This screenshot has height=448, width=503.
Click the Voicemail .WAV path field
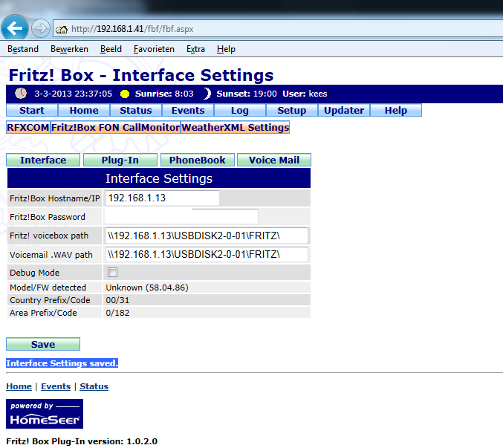point(207,254)
